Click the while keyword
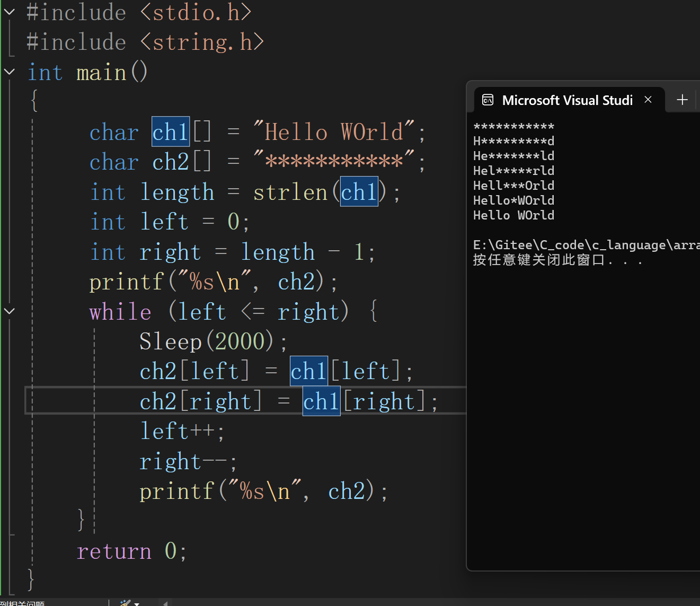Image resolution: width=700 pixels, height=606 pixels. coord(120,311)
